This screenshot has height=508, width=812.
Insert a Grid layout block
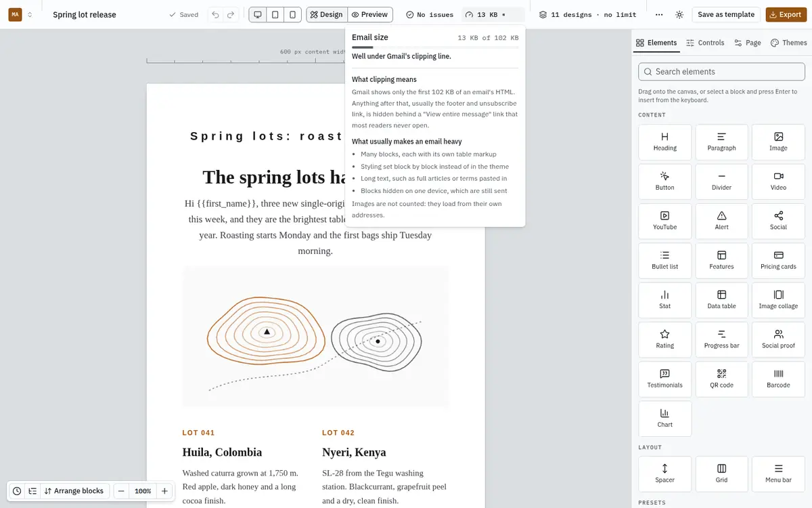point(722,474)
